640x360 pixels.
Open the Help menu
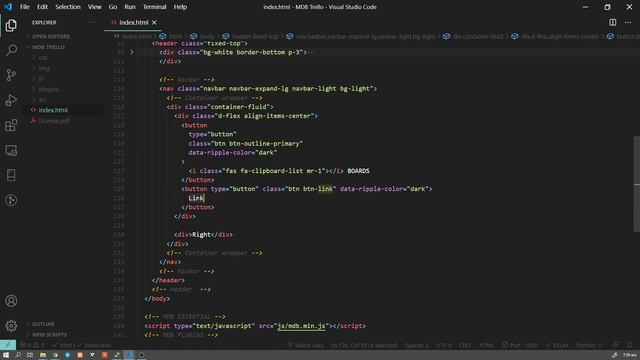(180, 7)
